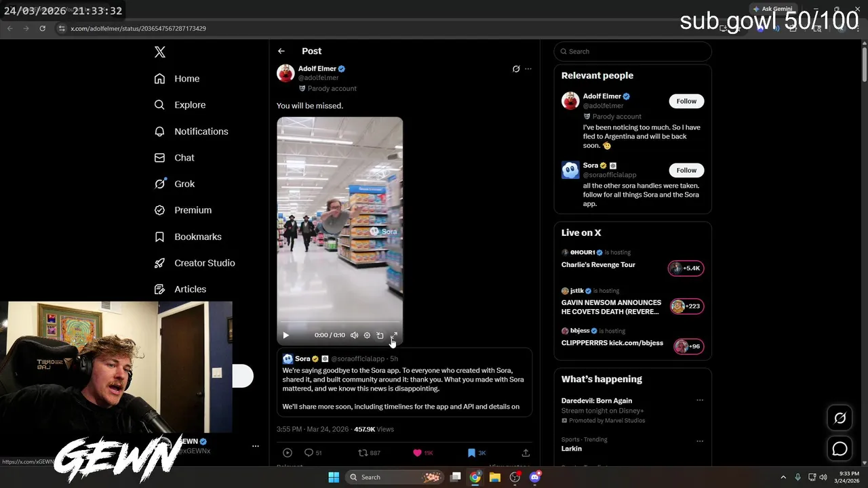The image size is (868, 488).
Task: Click the Windows taskbar Search box
Action: [x=395, y=477]
